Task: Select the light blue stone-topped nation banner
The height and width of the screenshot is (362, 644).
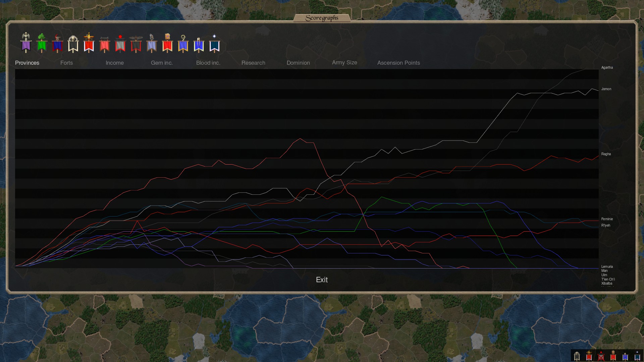Action: [x=152, y=43]
